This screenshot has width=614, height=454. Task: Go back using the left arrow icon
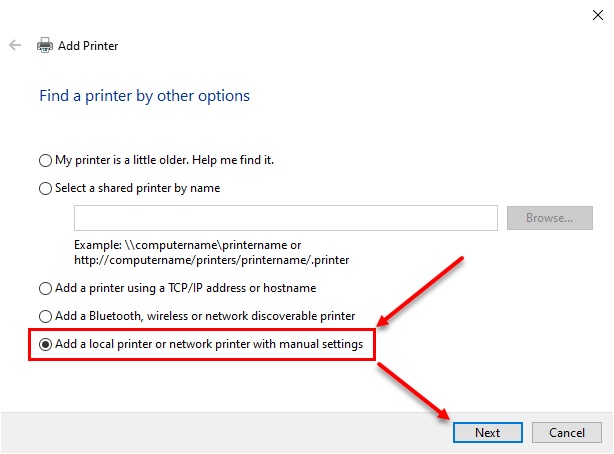click(x=15, y=45)
